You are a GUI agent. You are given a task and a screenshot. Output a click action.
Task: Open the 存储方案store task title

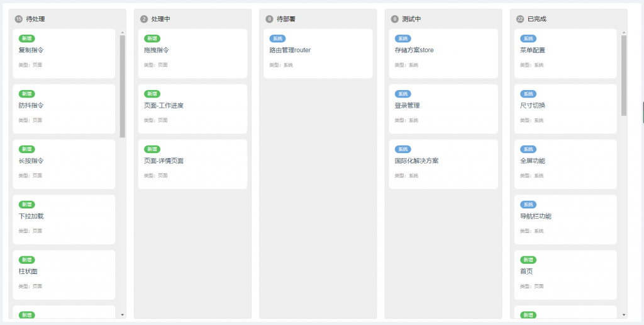point(414,50)
